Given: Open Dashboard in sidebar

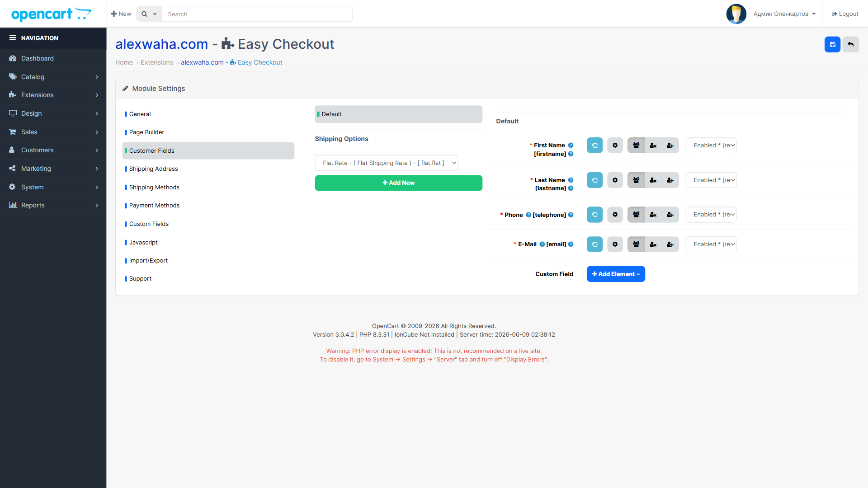Looking at the screenshot, I should (x=53, y=58).
